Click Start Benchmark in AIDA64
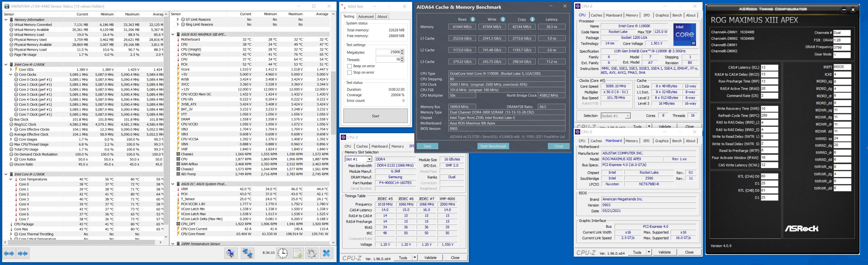This screenshot has width=868, height=265. click(x=493, y=146)
